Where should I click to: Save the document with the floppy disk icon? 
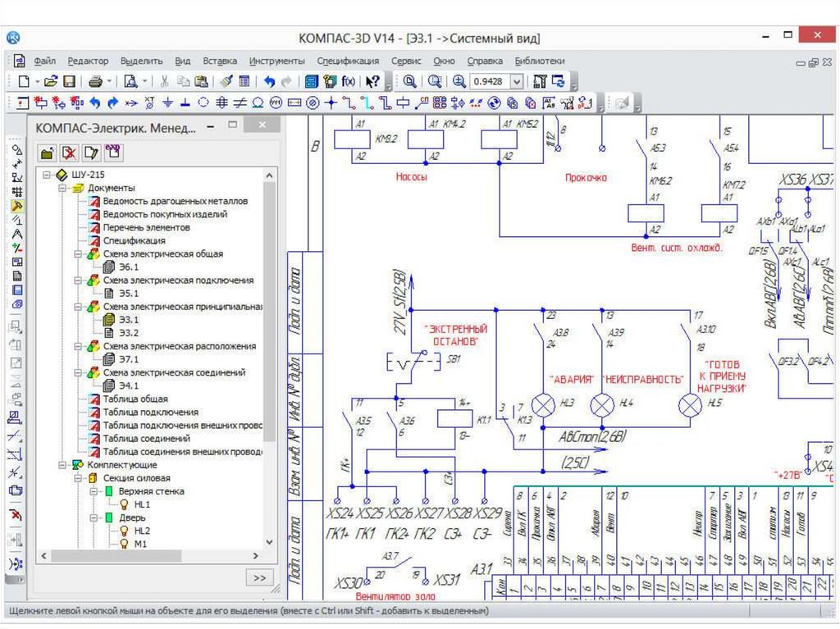pos(69,81)
